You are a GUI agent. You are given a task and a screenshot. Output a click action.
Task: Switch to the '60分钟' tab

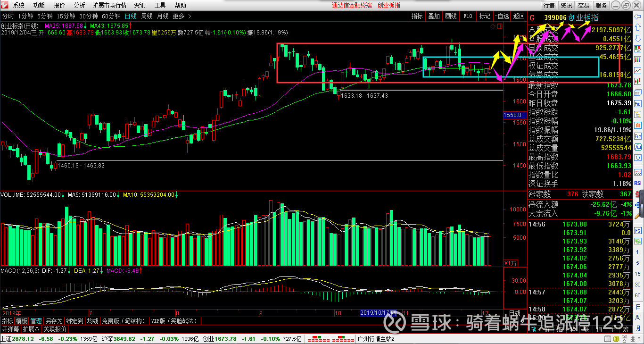coord(111,16)
